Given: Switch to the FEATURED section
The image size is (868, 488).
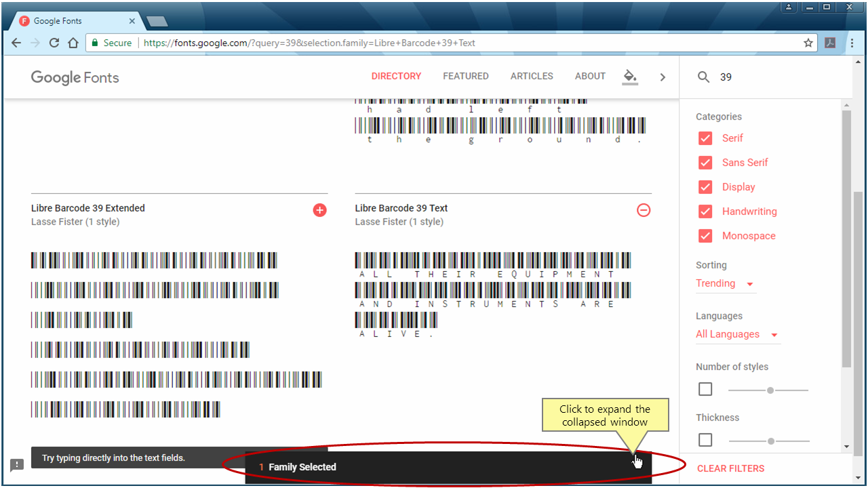Looking at the screenshot, I should click(466, 76).
